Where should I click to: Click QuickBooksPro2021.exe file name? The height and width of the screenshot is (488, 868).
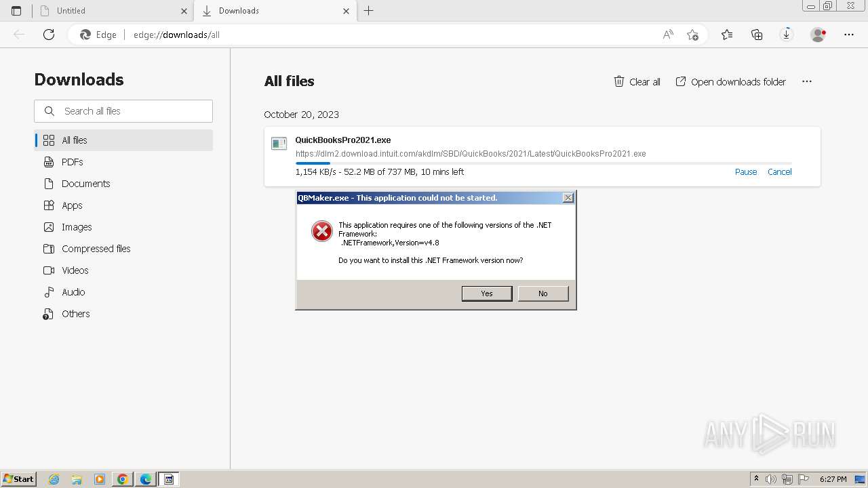coord(343,140)
